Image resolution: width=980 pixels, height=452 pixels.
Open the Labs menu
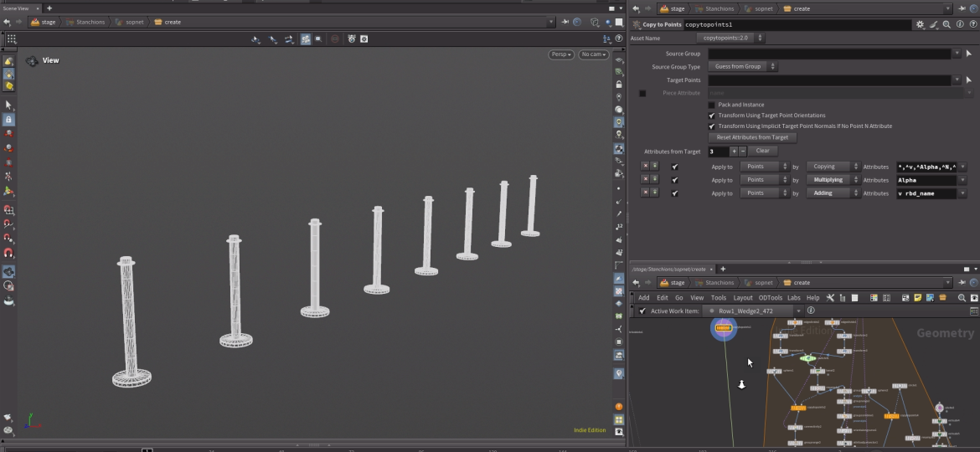pos(793,297)
